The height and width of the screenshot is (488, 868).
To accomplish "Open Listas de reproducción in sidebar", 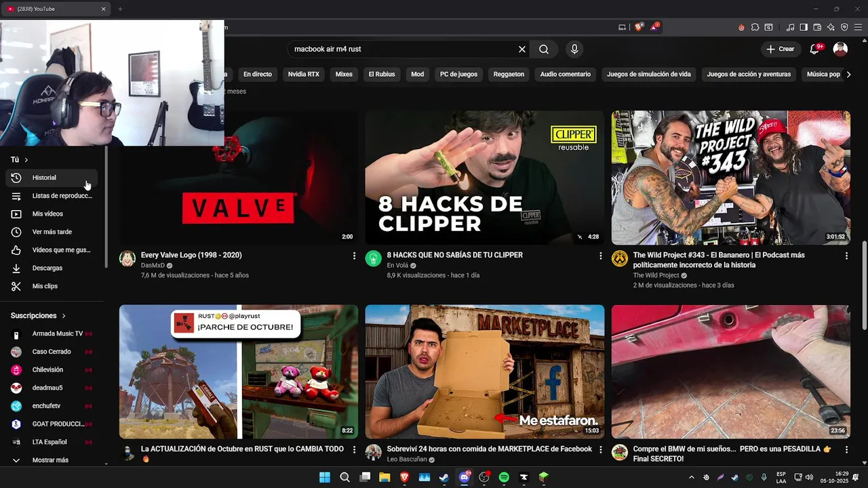I will point(52,196).
